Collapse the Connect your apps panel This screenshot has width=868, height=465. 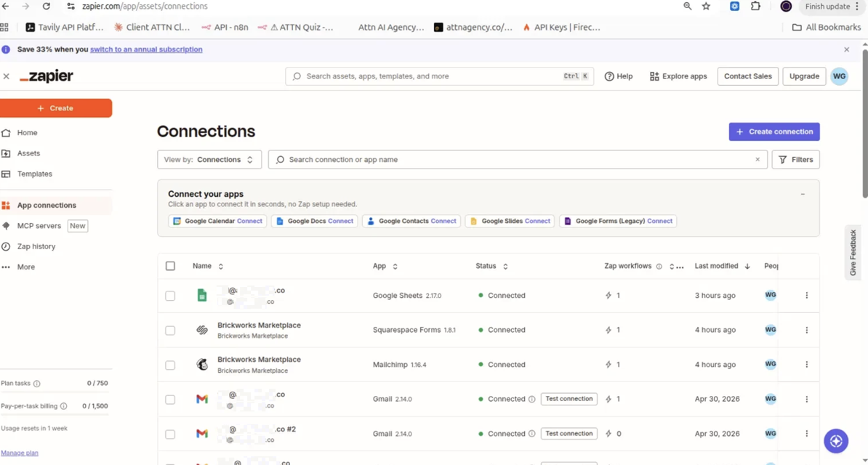point(802,194)
